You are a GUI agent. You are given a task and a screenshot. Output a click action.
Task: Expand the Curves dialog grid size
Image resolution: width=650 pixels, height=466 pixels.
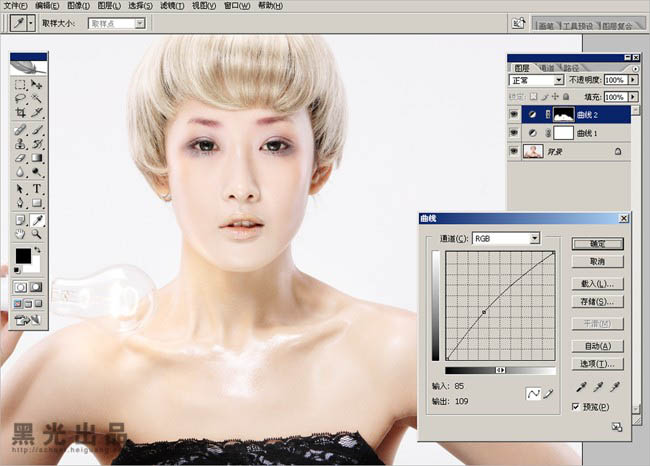(x=617, y=427)
